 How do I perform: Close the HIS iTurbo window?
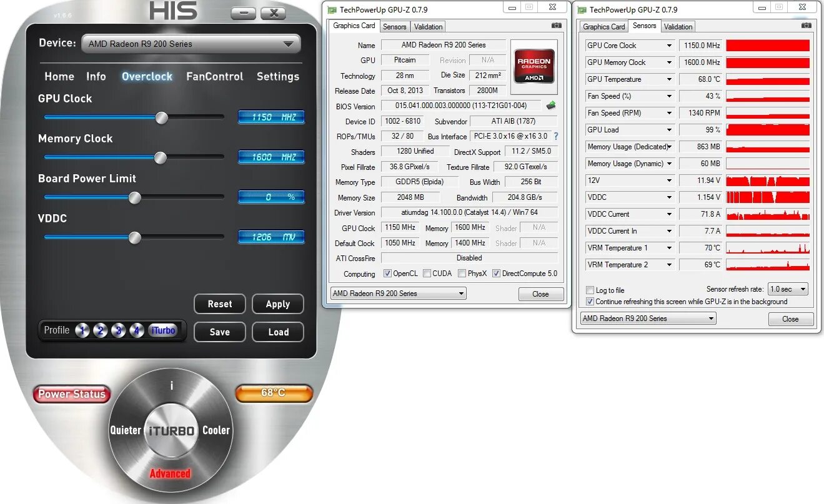click(273, 12)
